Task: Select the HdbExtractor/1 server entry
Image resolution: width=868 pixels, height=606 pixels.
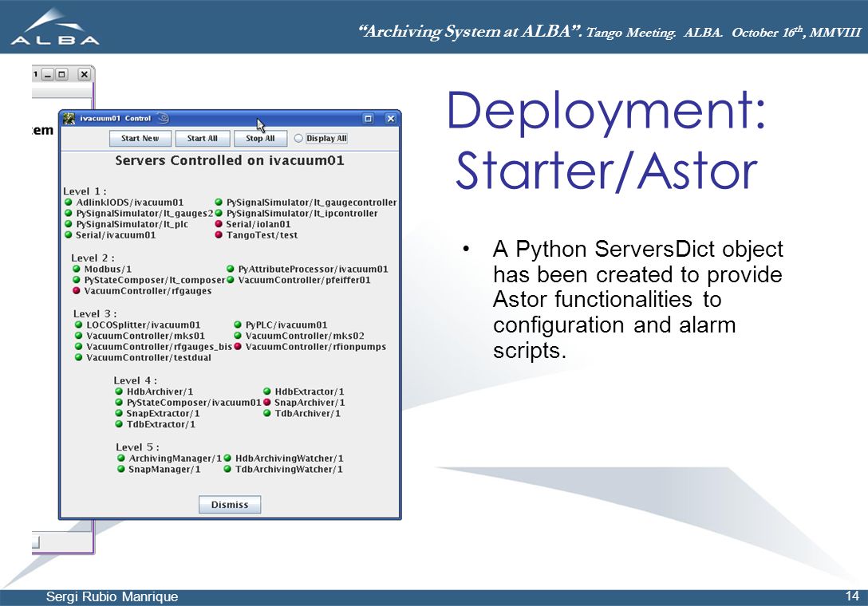Action: [310, 392]
